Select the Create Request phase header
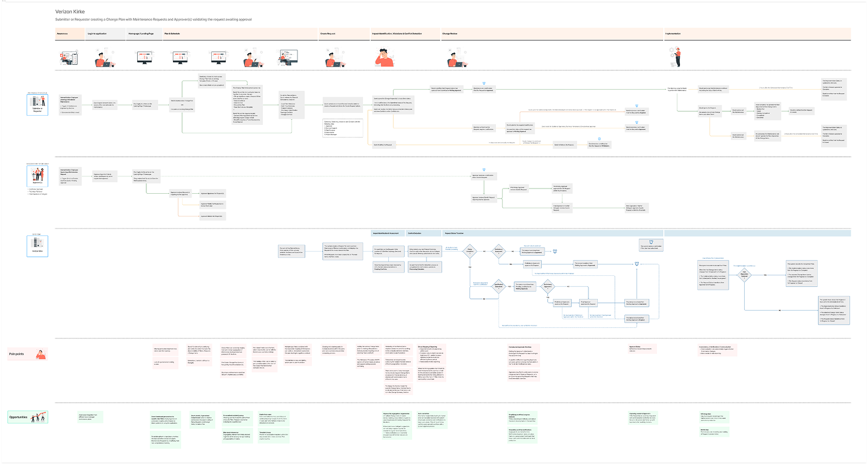Image resolution: width=868 pixels, height=465 pixels. 344,34
